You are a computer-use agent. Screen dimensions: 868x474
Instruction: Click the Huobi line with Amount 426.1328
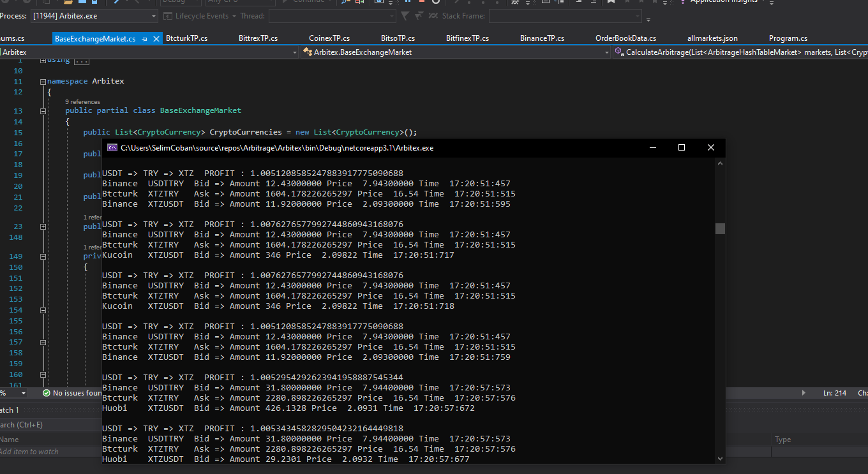[288, 408]
